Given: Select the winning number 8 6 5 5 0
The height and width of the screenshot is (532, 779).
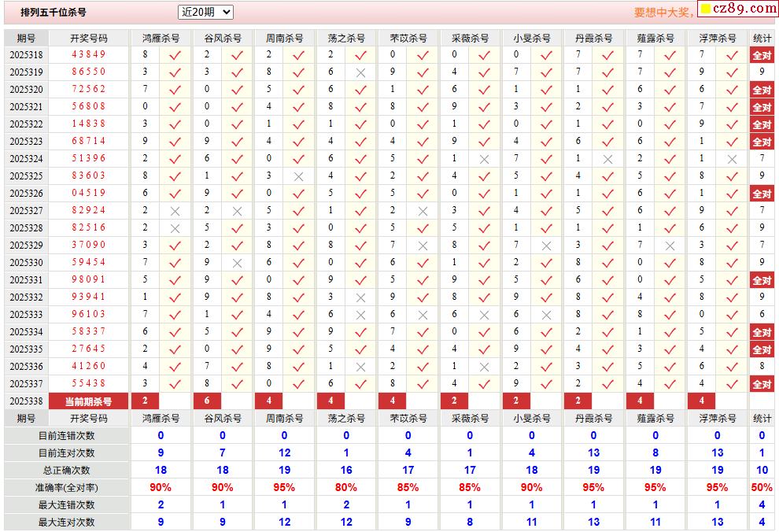Looking at the screenshot, I should coord(88,72).
